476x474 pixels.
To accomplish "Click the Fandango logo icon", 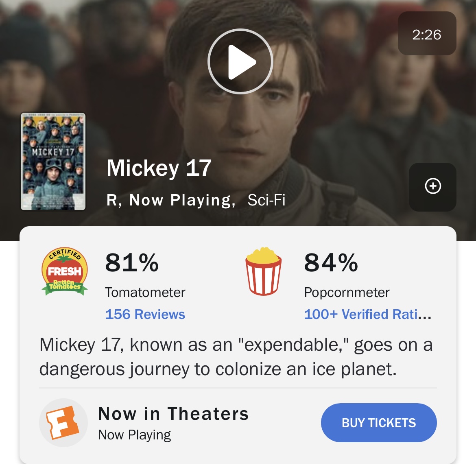I will 63,423.
